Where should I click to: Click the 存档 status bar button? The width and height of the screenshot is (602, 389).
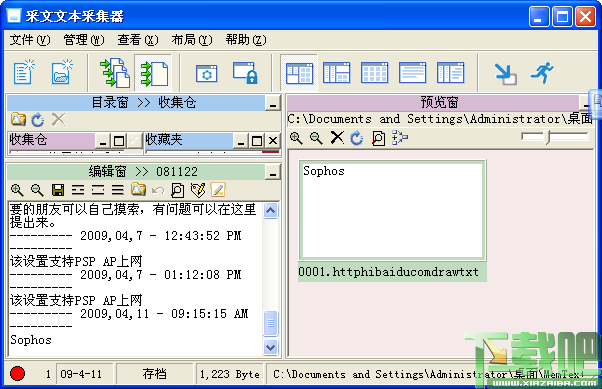pyautogui.click(x=154, y=374)
